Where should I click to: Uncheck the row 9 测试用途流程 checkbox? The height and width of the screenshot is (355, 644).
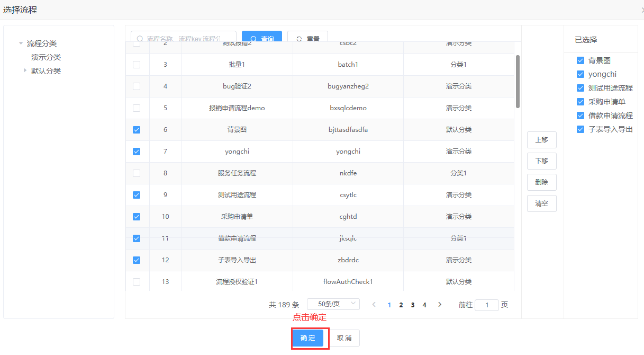pyautogui.click(x=137, y=195)
